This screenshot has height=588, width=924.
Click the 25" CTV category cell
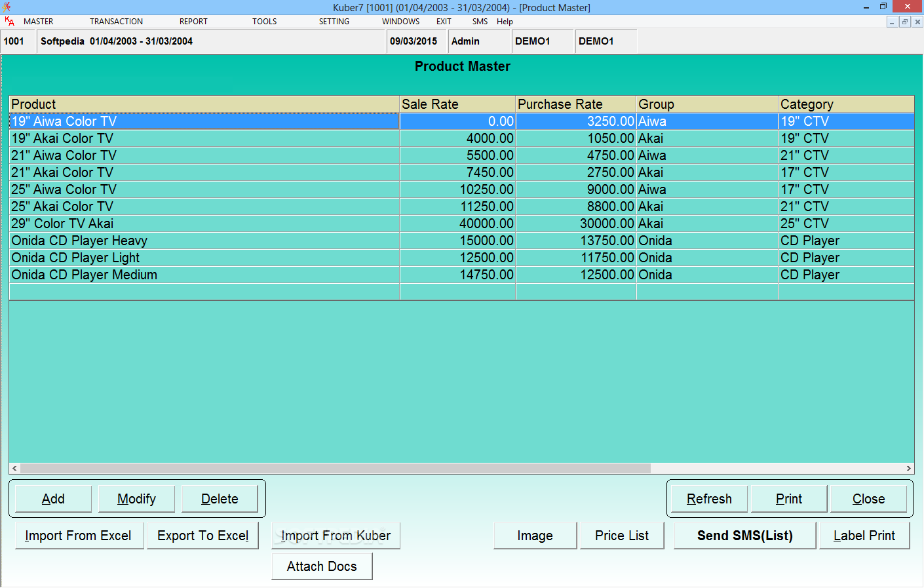[846, 224]
